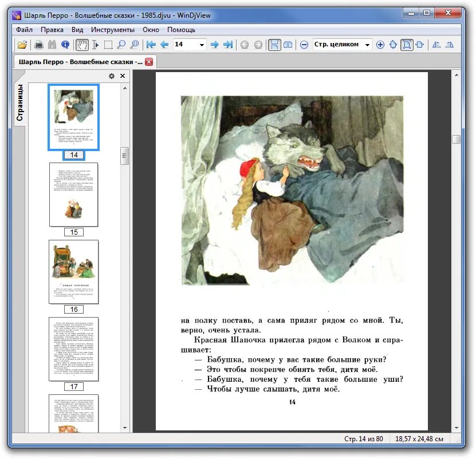Viewport: 476px width, 459px height.
Task: Activate the zoom rectangle tool
Action: point(134,45)
